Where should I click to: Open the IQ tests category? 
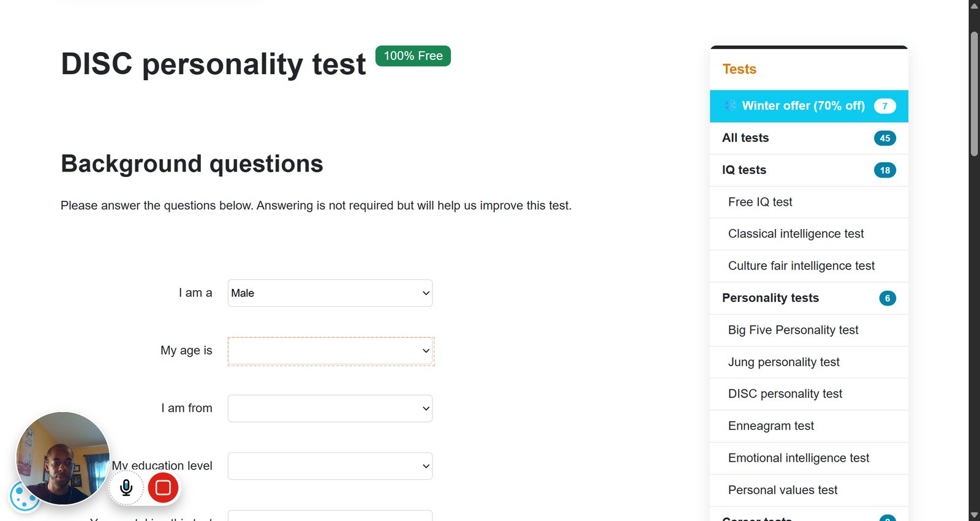[809, 170]
